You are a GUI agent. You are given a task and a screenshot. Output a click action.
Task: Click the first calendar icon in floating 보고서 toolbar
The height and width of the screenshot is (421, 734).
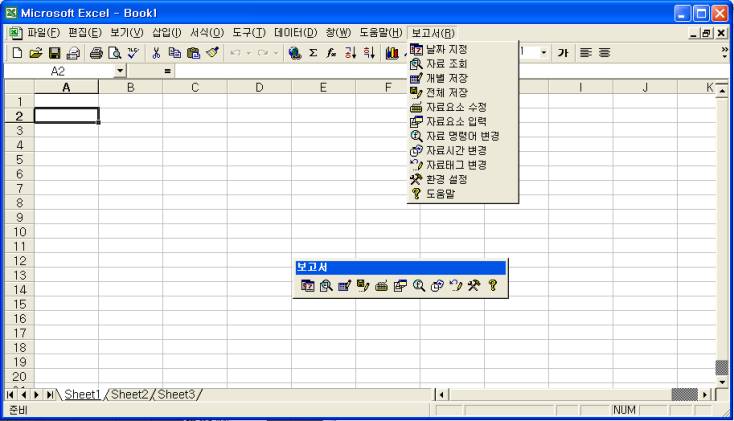click(308, 286)
